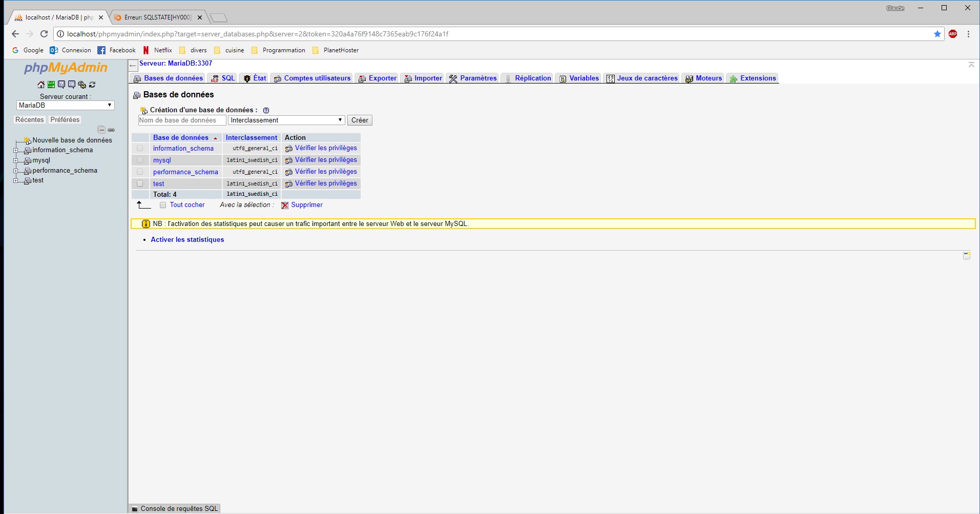Open the settings gear icon in sidebar

click(x=82, y=85)
